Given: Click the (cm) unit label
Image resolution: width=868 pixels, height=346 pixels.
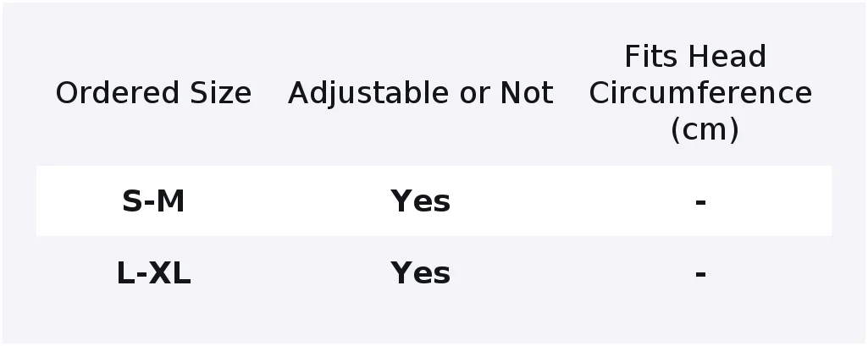Looking at the screenshot, I should 705,130.
